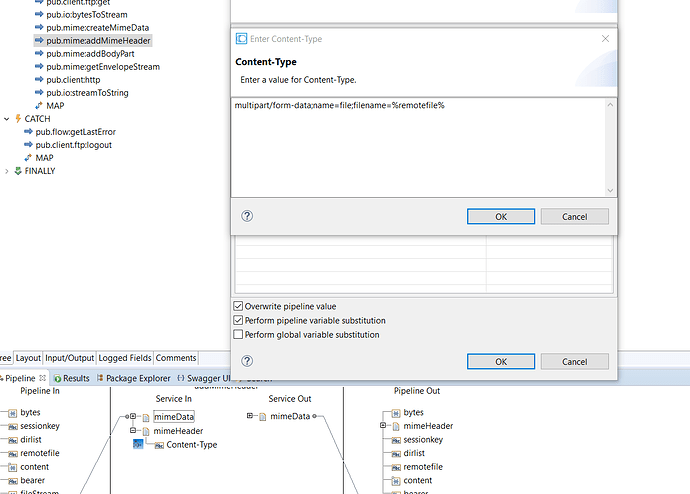
Task: Collapse the CATCH block
Action: coord(7,119)
